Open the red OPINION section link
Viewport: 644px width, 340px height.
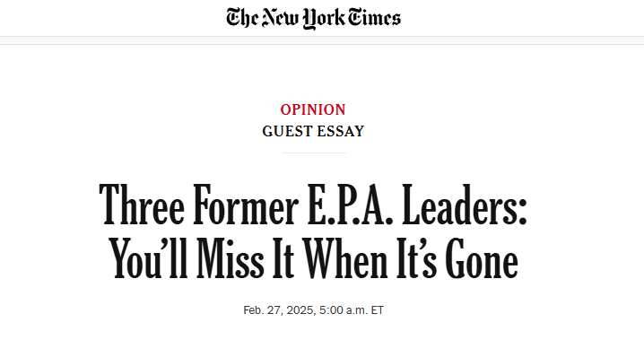(313, 109)
